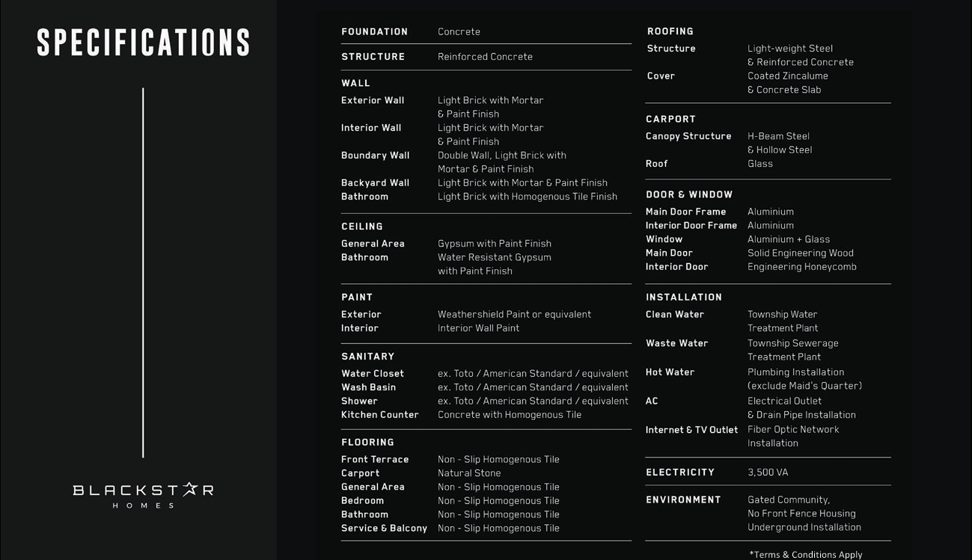Select the FLOORING section heading

click(x=367, y=443)
